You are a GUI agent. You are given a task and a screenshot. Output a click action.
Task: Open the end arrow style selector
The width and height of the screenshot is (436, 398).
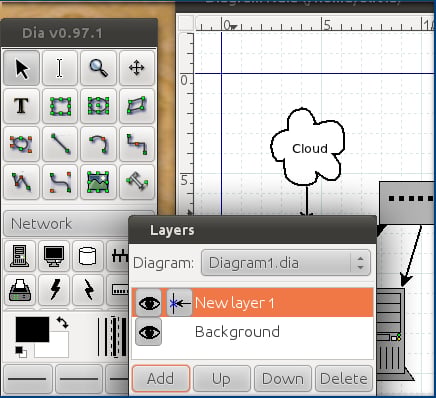click(x=117, y=379)
